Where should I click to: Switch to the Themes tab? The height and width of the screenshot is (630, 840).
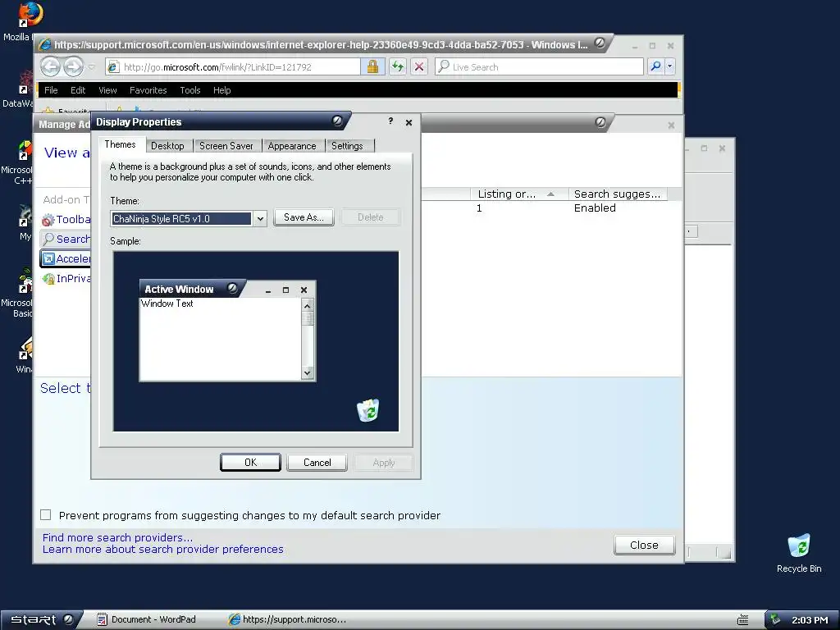click(x=120, y=144)
